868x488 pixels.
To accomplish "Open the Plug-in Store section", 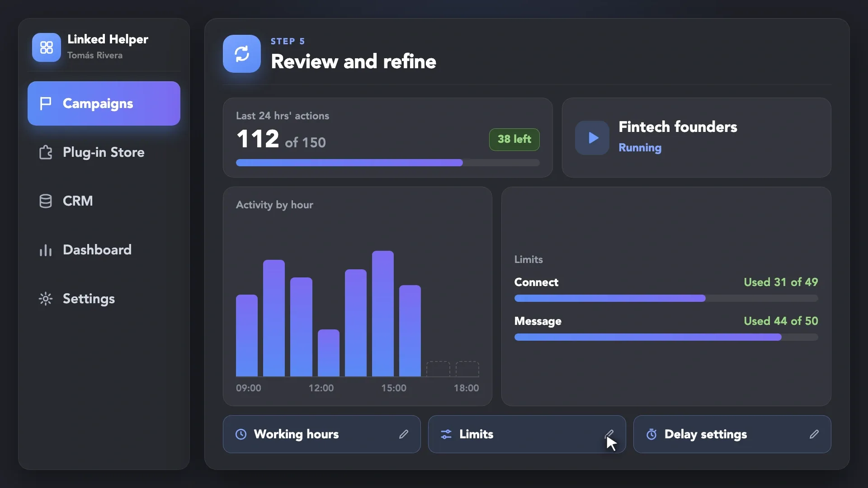I will (x=104, y=152).
